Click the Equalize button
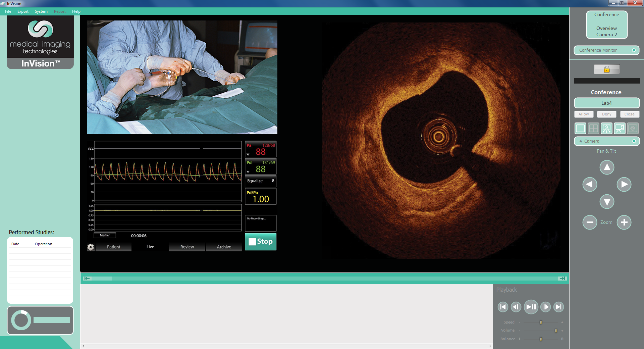 pyautogui.click(x=261, y=181)
